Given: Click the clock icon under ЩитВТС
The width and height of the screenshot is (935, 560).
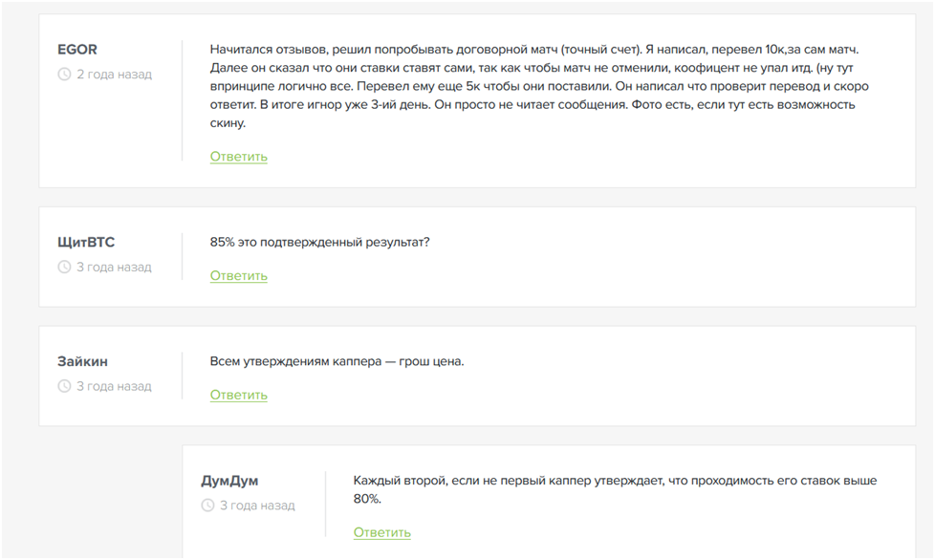Looking at the screenshot, I should [64, 268].
